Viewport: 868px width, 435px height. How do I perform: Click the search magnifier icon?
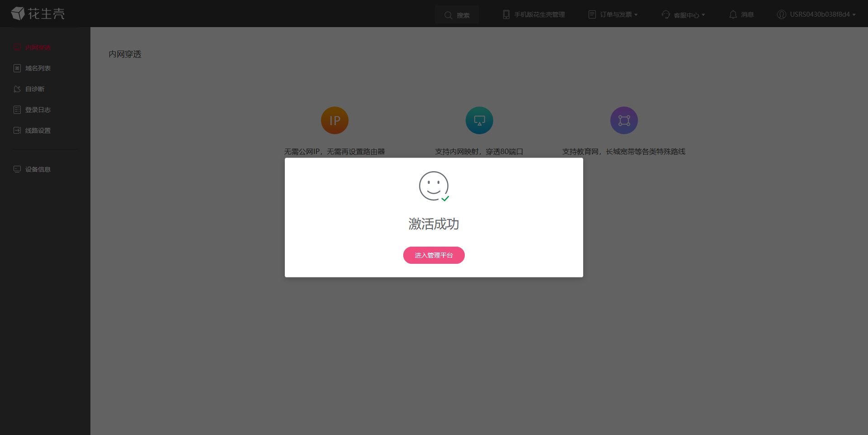tap(448, 15)
